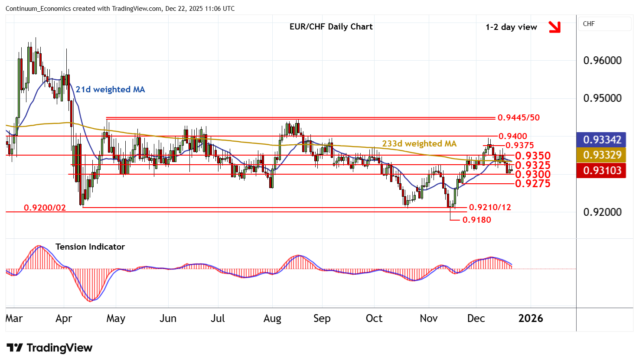Click the EUR/CHF Daily Chart title

pyautogui.click(x=331, y=27)
